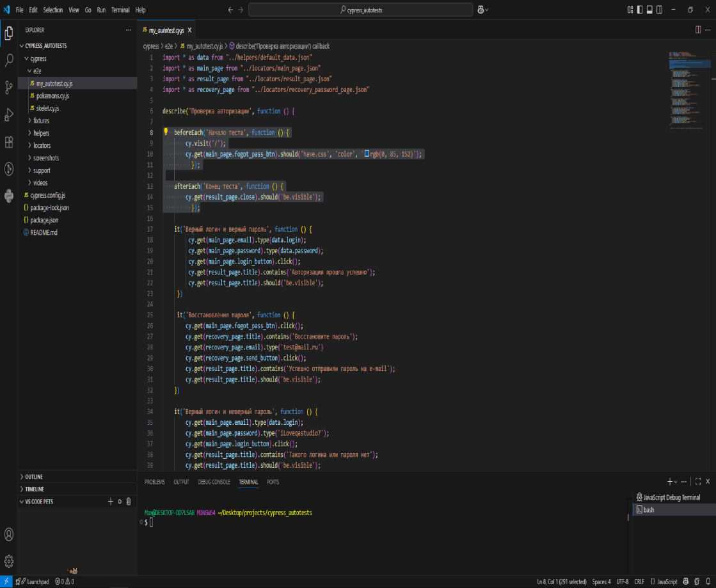Open pokemons.cy.js in the explorer
Image resolution: width=716 pixels, height=588 pixels.
coord(52,96)
